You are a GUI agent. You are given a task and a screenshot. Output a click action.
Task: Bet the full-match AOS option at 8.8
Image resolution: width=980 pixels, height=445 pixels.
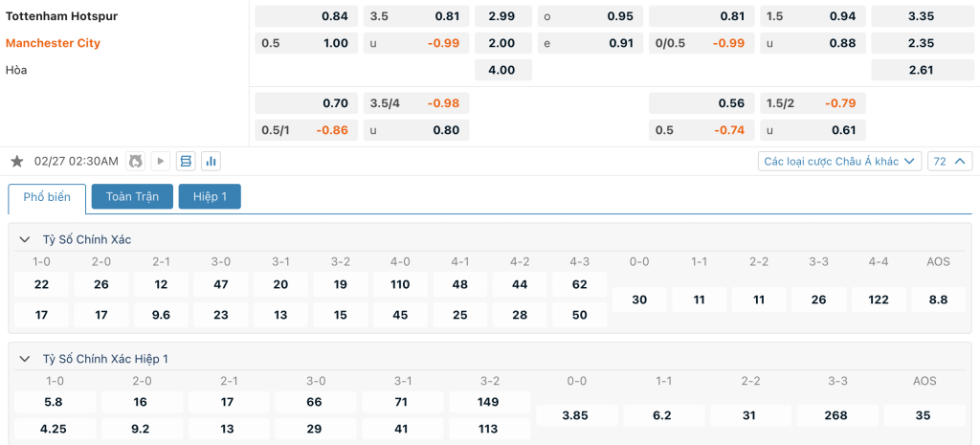coord(938,300)
